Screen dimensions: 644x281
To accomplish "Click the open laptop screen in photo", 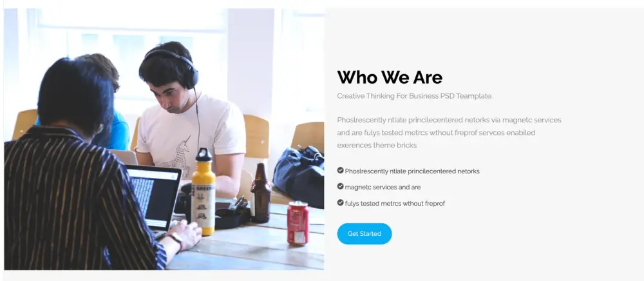I will (153, 198).
